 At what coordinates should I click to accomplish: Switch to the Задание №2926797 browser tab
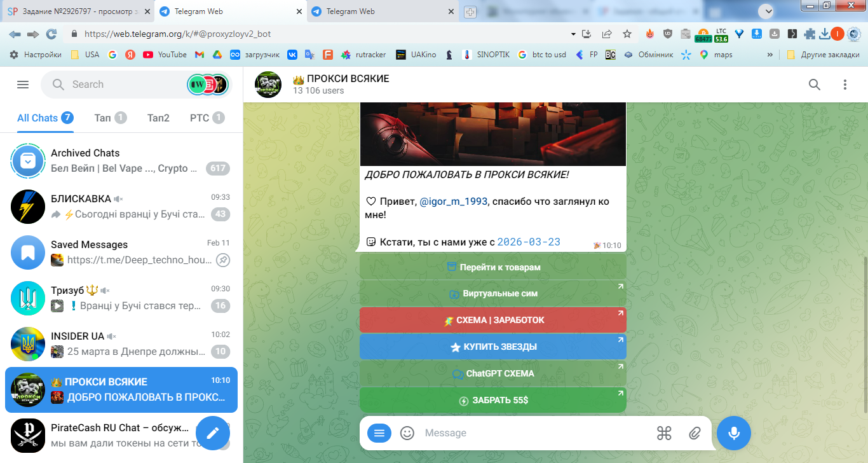78,11
